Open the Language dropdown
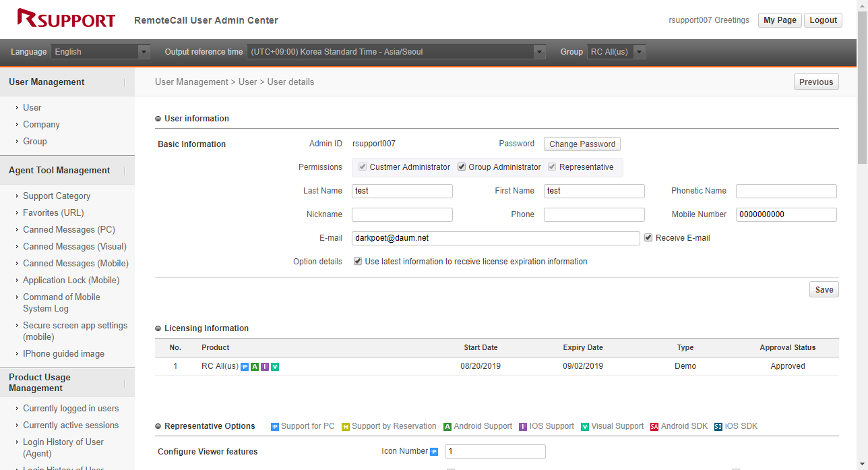The height and width of the screenshot is (470, 868). pyautogui.click(x=100, y=52)
